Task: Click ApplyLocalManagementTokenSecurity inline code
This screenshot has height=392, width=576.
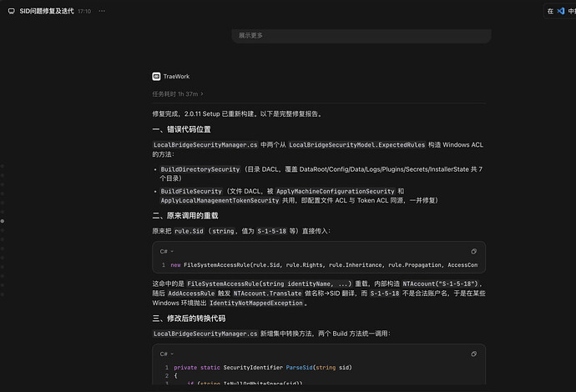Action: click(x=220, y=200)
